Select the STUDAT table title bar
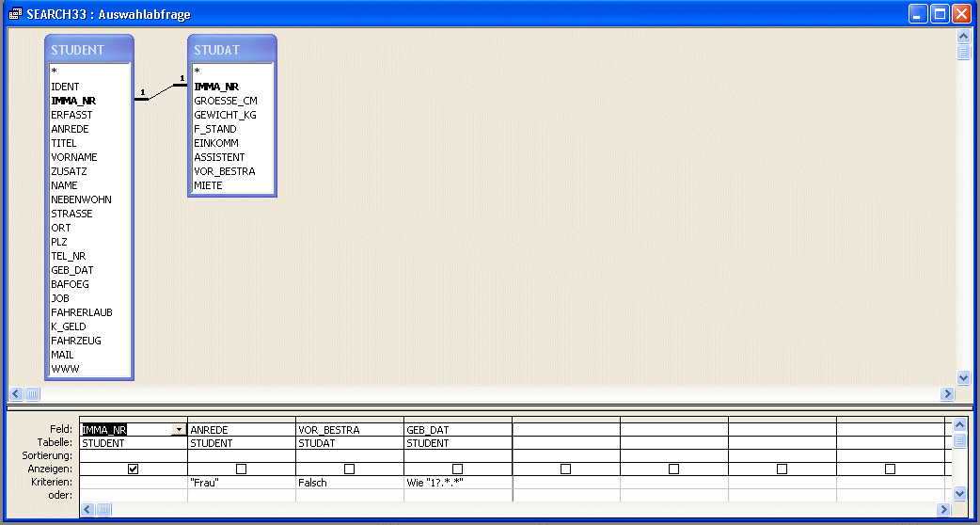 (x=232, y=49)
